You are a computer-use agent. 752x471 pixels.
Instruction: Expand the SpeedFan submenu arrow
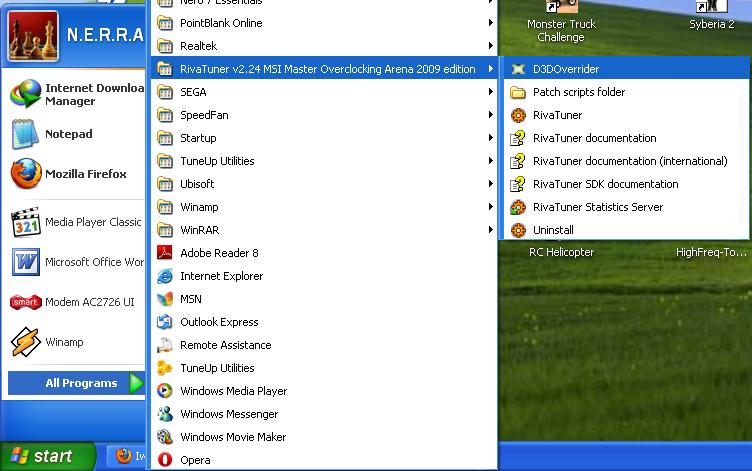pos(491,115)
